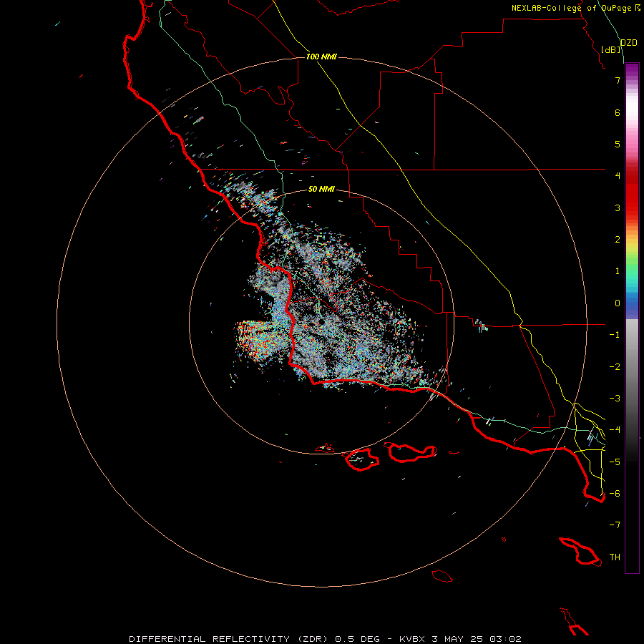
Task: Click the scale value -5 on the color bar
Action: [x=615, y=462]
